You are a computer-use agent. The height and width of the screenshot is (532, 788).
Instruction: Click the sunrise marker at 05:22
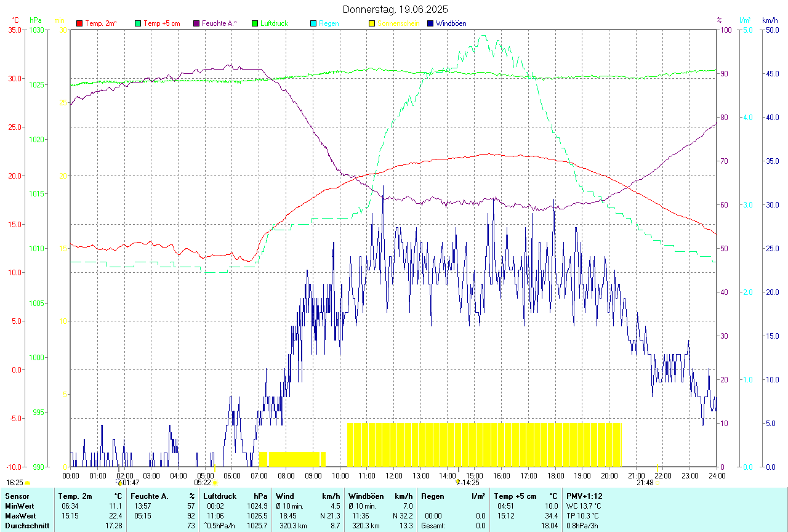click(214, 483)
